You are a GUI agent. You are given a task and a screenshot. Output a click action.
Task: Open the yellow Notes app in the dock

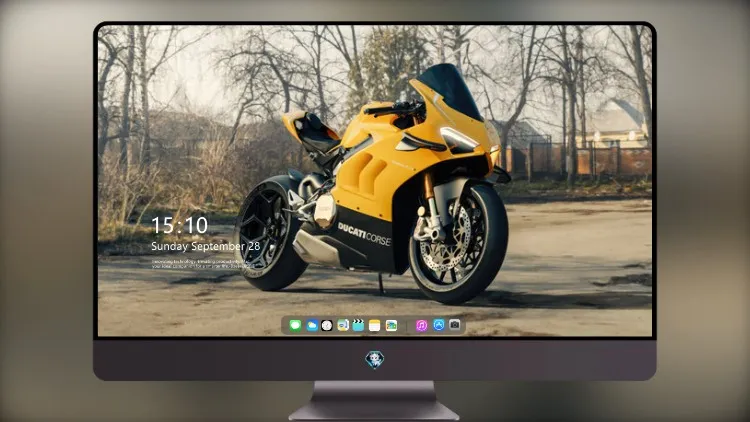(375, 325)
